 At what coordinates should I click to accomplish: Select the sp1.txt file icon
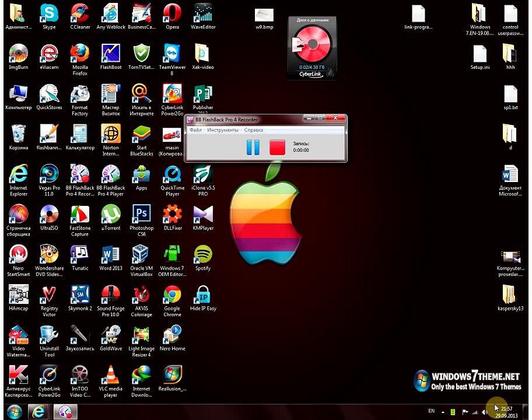pyautogui.click(x=510, y=97)
